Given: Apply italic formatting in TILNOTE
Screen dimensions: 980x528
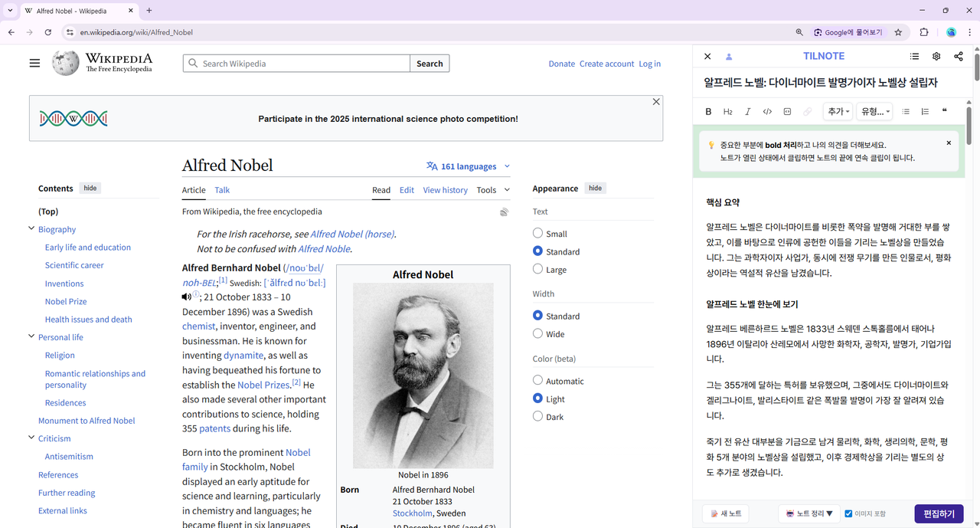Looking at the screenshot, I should click(747, 111).
